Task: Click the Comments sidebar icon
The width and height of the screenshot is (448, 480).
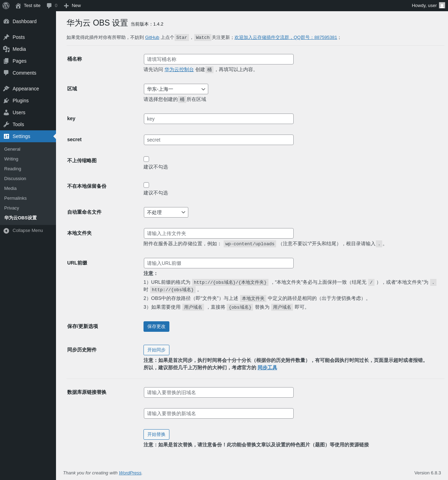Action: point(6,73)
